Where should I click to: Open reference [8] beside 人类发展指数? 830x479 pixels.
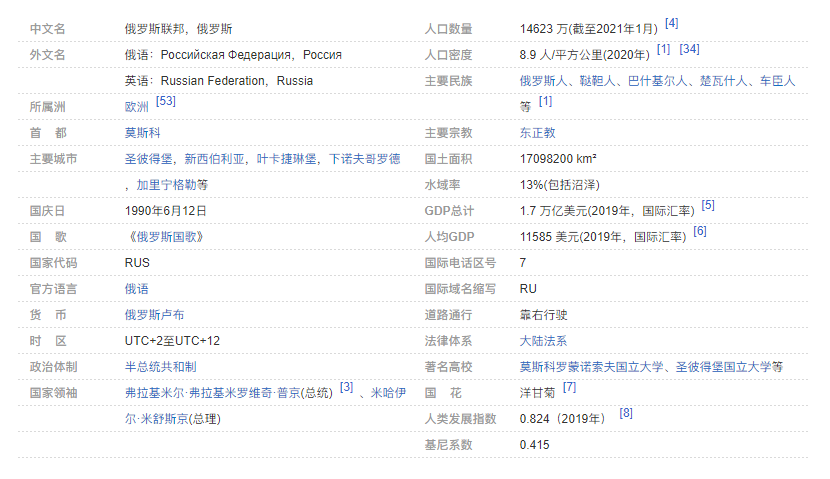point(626,413)
